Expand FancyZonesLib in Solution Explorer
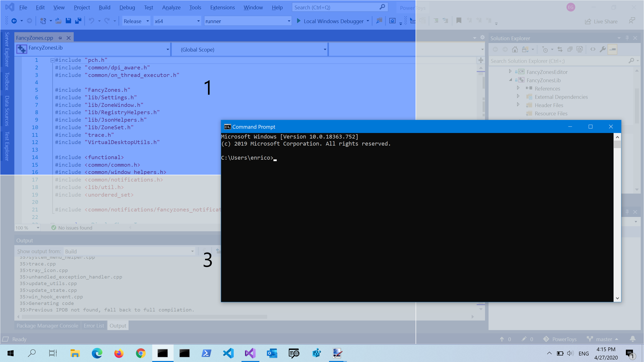This screenshot has width=644, height=362. coord(511,80)
